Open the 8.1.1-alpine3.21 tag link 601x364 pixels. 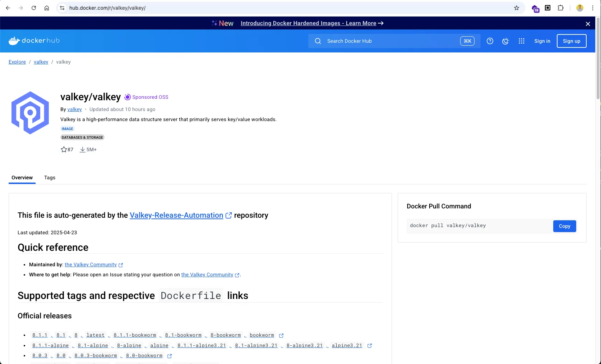click(x=202, y=345)
